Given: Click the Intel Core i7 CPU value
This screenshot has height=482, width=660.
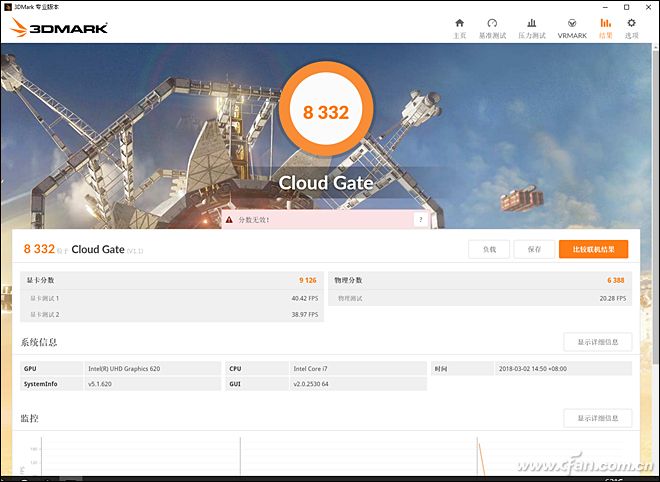Looking at the screenshot, I should (310, 368).
